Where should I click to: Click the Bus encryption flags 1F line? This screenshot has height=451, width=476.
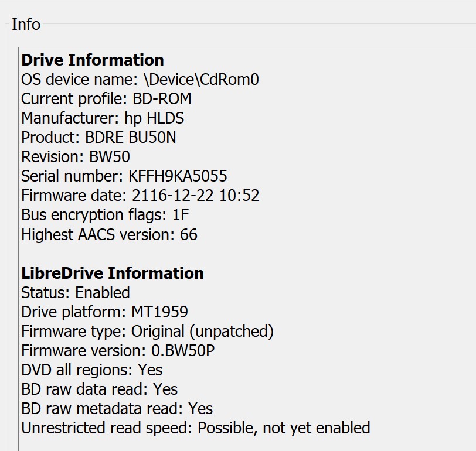coord(105,215)
